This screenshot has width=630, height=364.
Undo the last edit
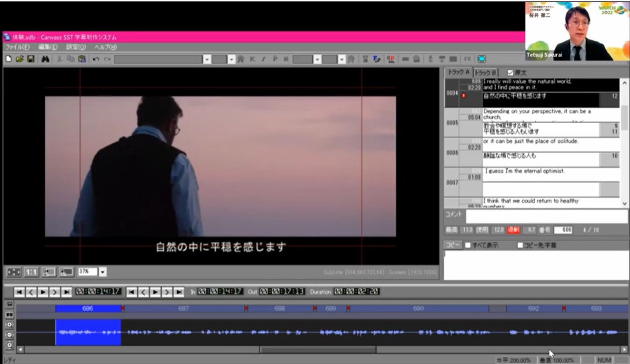[96, 59]
